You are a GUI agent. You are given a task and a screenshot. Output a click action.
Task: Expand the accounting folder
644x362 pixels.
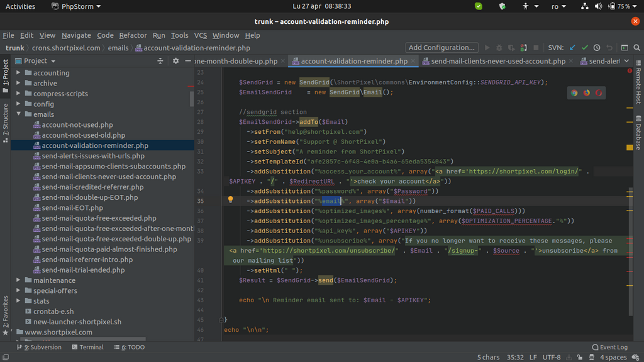pos(19,73)
